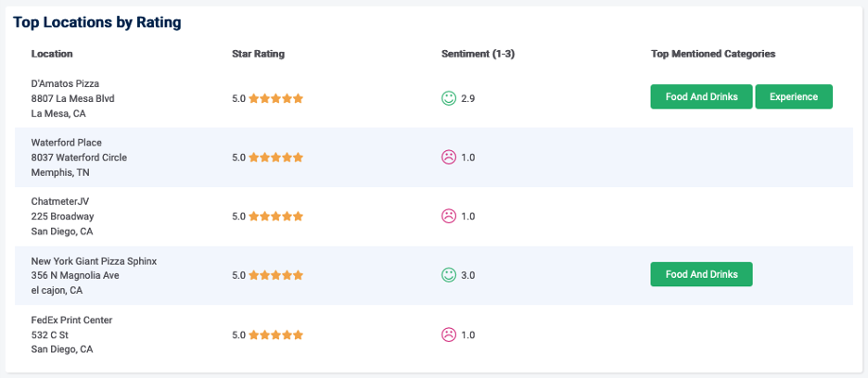Click the happy face icon for New York Giant Pizza Sphinx

[x=449, y=274]
